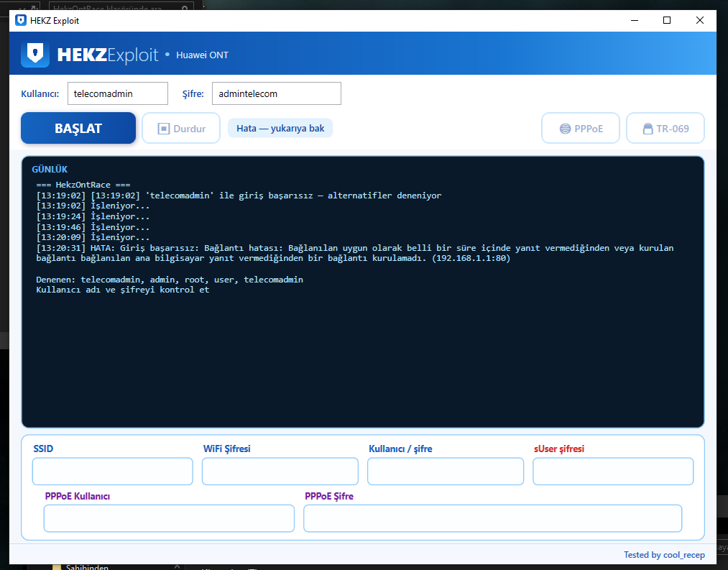Click the 'Denenen: telecomadmin, admin, root' log line

[170, 280]
